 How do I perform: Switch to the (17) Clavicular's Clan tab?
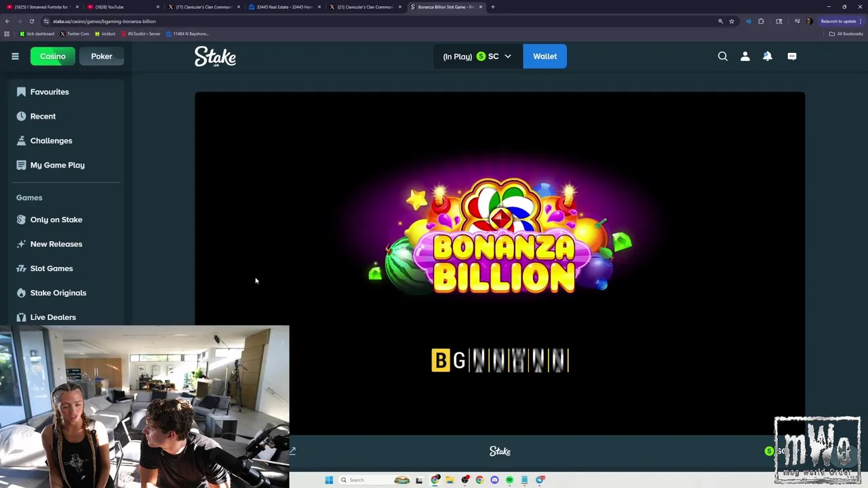point(203,7)
